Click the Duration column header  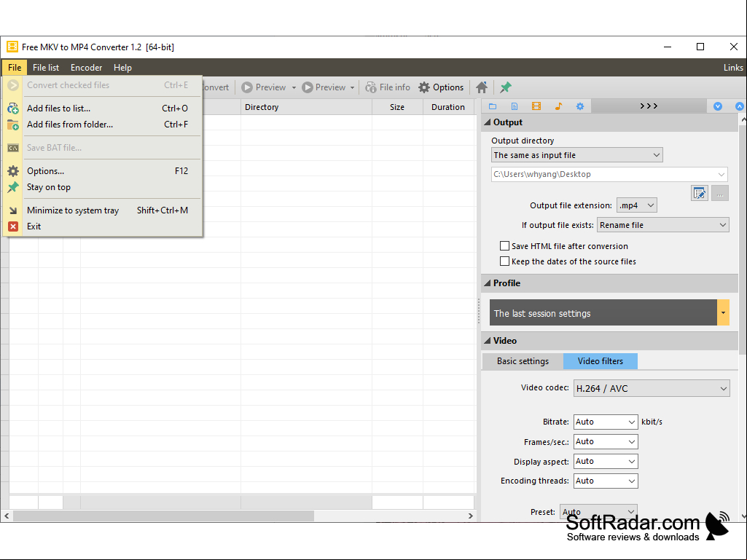pyautogui.click(x=448, y=107)
